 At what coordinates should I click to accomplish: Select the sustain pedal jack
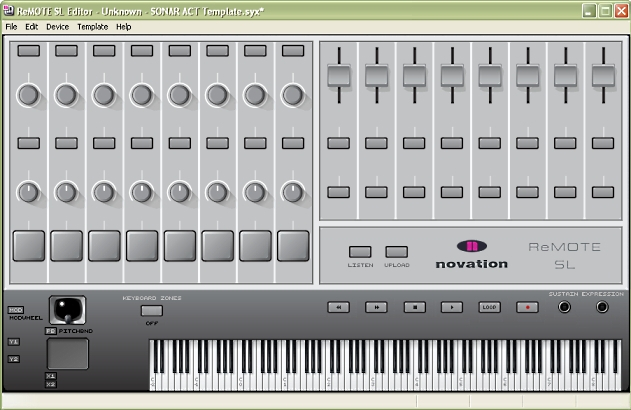coord(565,307)
